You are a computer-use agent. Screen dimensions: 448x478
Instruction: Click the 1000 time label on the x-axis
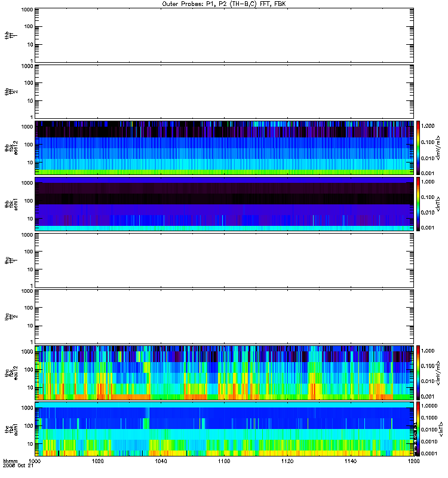pos(35,462)
